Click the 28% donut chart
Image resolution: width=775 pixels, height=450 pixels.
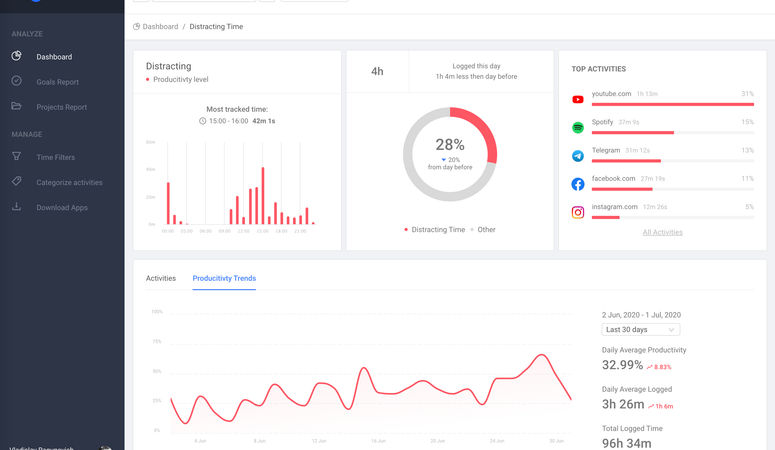coord(450,154)
